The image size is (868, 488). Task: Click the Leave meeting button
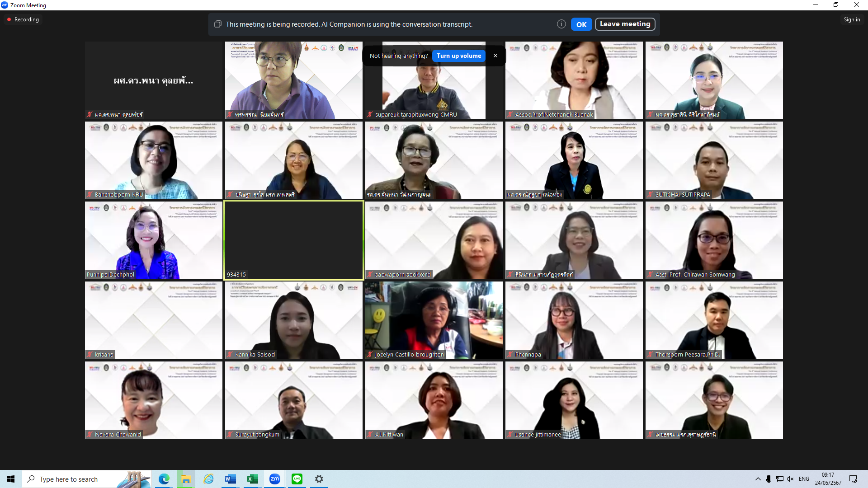[625, 24]
